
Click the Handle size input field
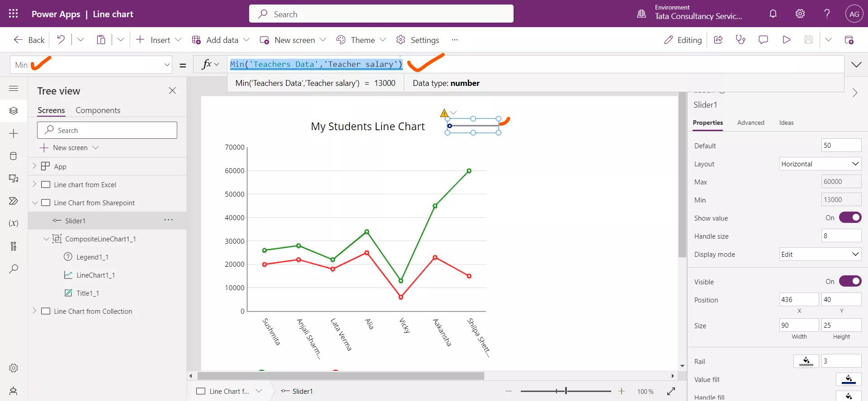[x=841, y=236]
